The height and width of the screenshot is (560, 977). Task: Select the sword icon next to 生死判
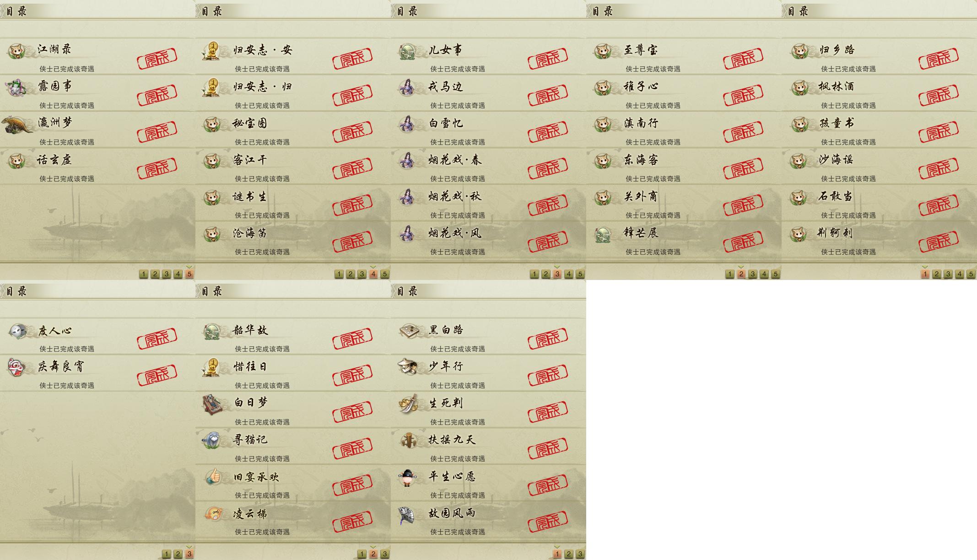tap(408, 404)
